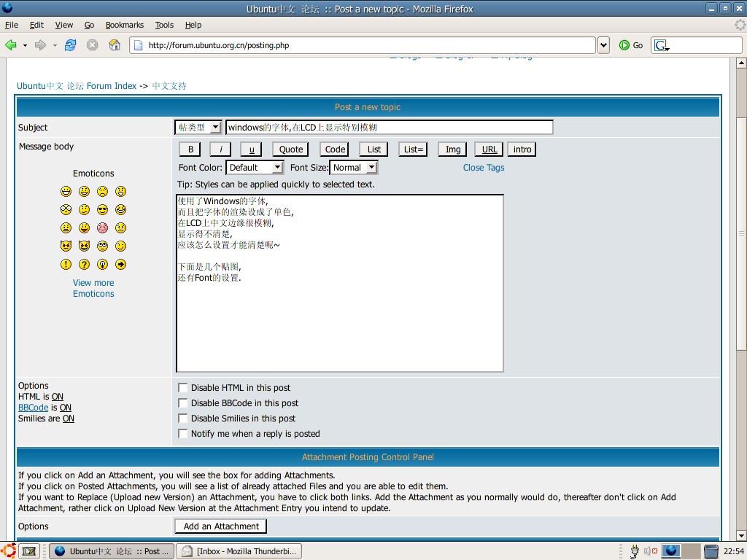Open the Help menu
This screenshot has width=747, height=560.
click(193, 25)
